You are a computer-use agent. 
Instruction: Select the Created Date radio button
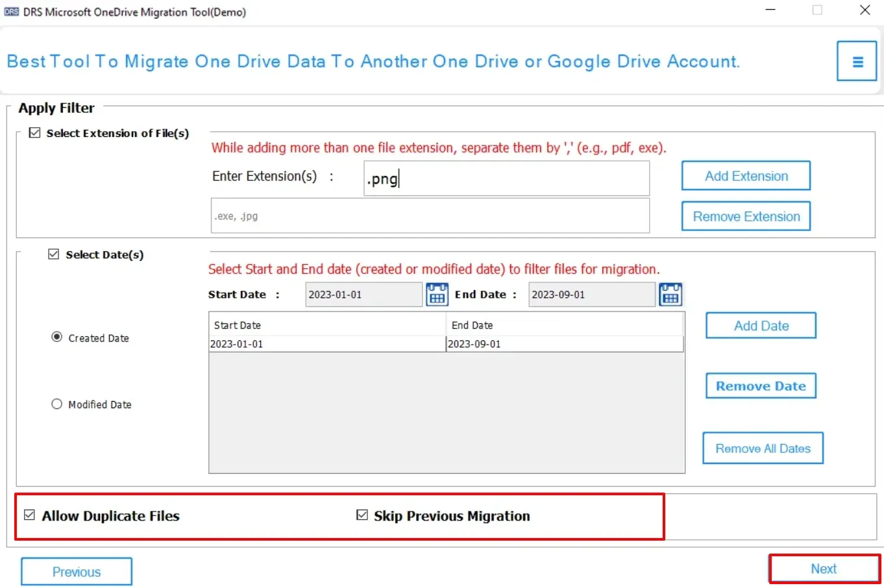[x=57, y=337]
